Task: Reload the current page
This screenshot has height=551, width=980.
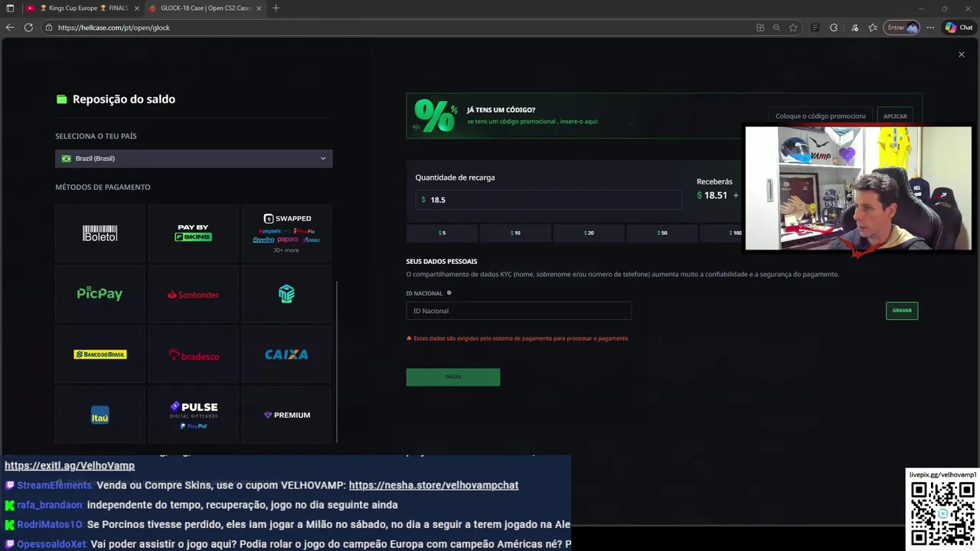Action: (x=28, y=28)
